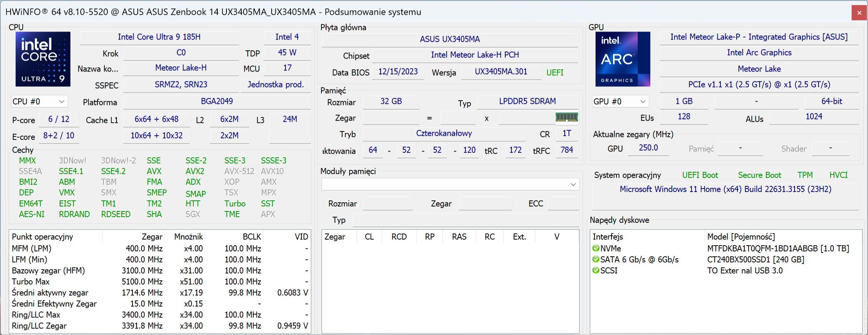The width and height of the screenshot is (868, 335).
Task: Select the Bazowy zegar (HFM) row
Action: point(160,271)
